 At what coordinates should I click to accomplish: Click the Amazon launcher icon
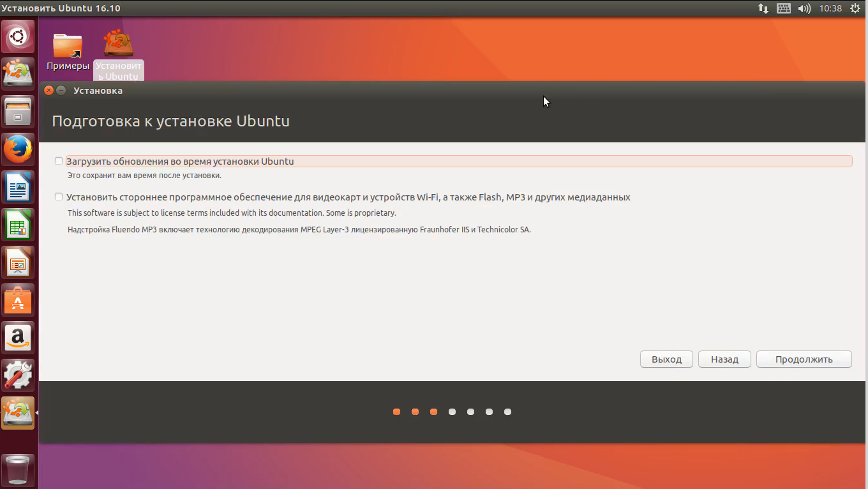coord(18,338)
